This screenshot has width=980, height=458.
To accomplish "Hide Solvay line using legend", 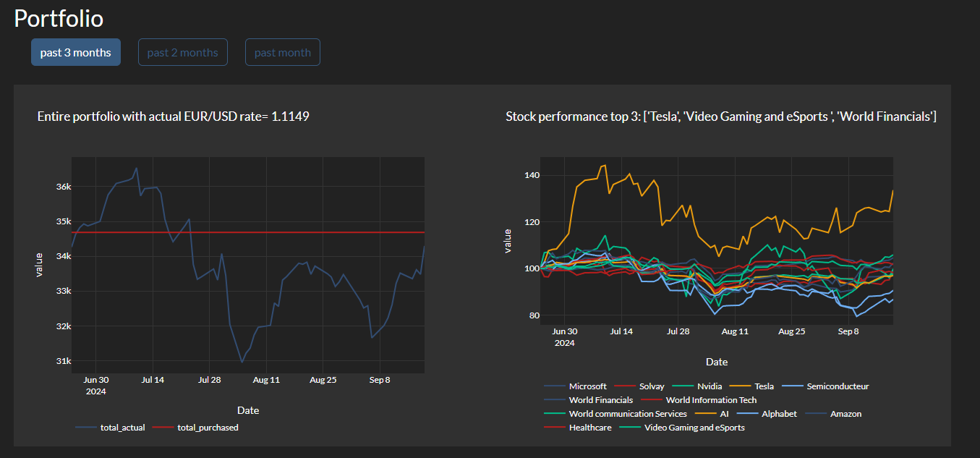I will click(652, 386).
